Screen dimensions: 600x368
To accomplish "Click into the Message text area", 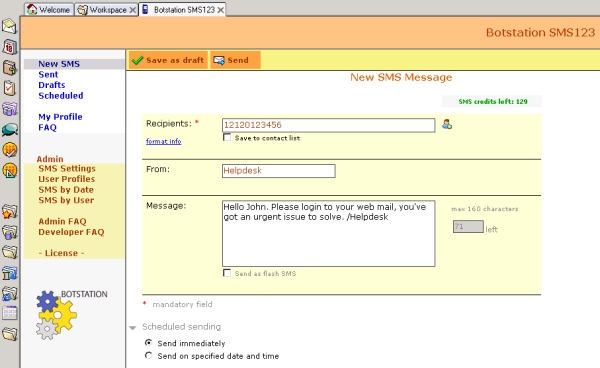I will [x=328, y=233].
